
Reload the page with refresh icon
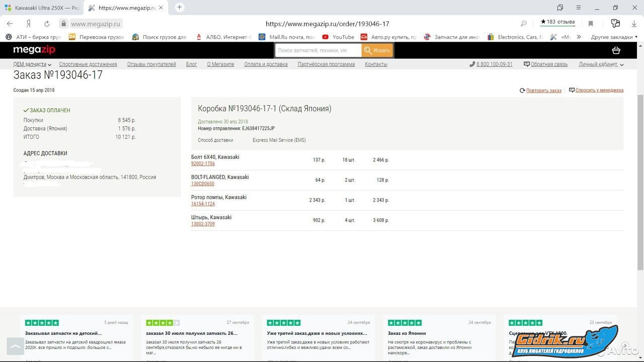[x=47, y=24]
